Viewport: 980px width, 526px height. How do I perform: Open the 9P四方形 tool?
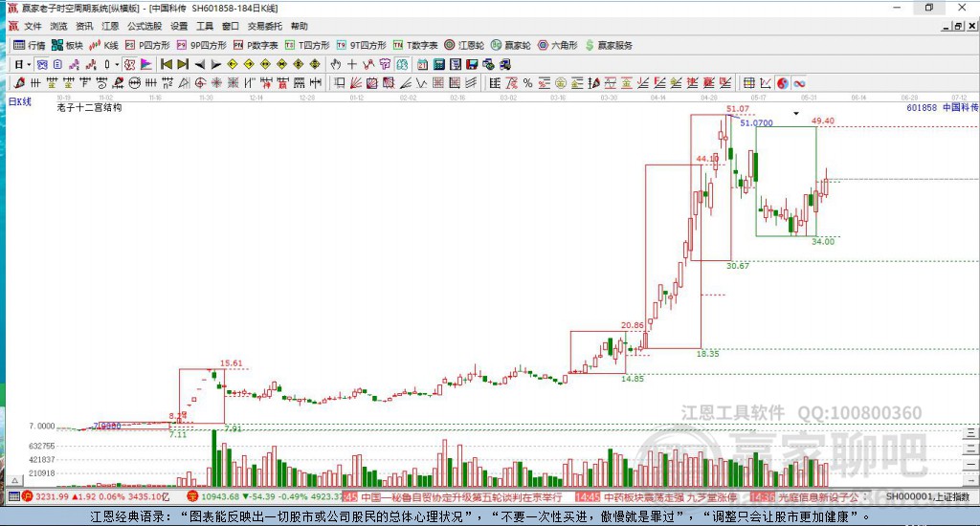(201, 45)
